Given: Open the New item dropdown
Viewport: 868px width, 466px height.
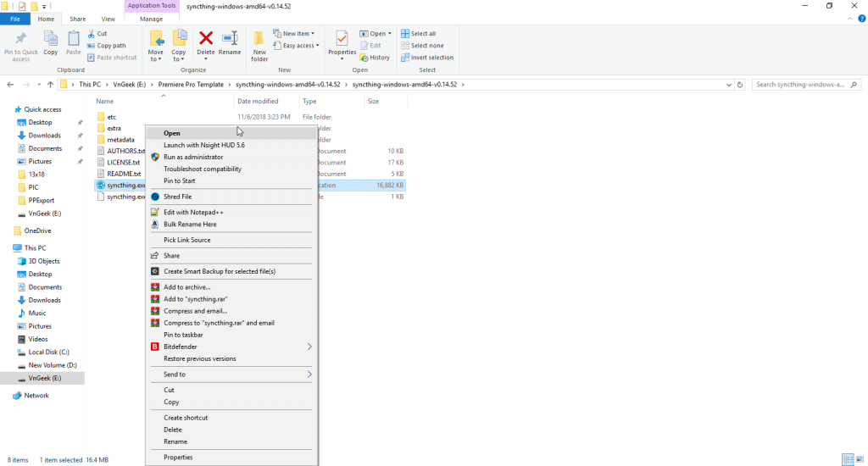Looking at the screenshot, I should pyautogui.click(x=294, y=34).
